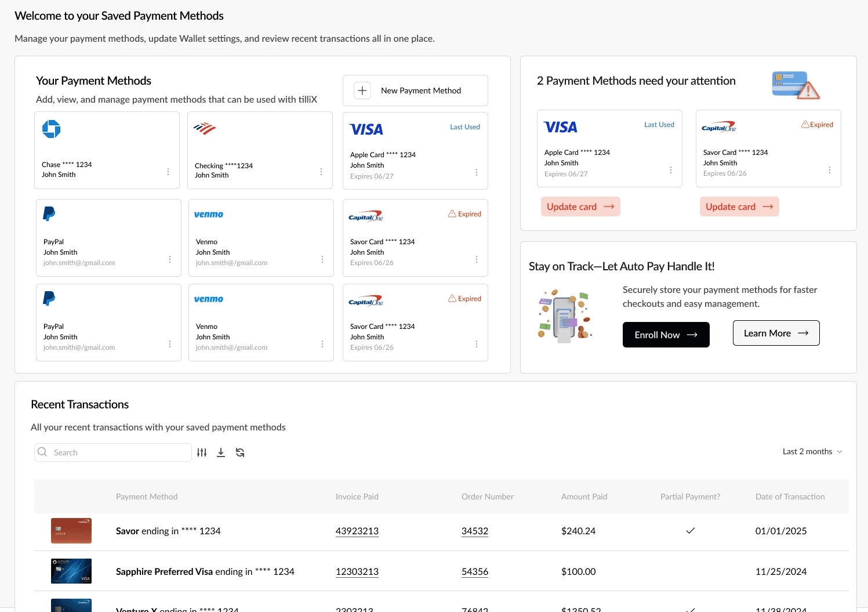Click the Savor card thumbnail in transactions
Image resolution: width=868 pixels, height=612 pixels.
point(71,531)
